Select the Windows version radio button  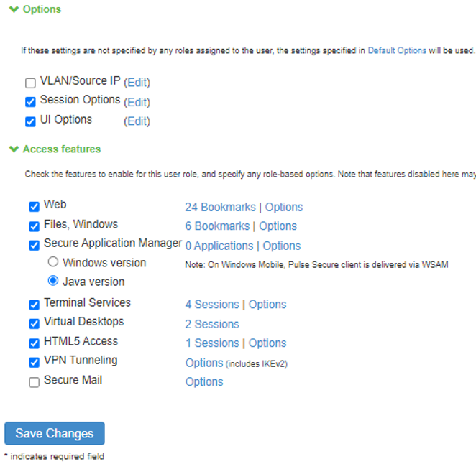[53, 261]
